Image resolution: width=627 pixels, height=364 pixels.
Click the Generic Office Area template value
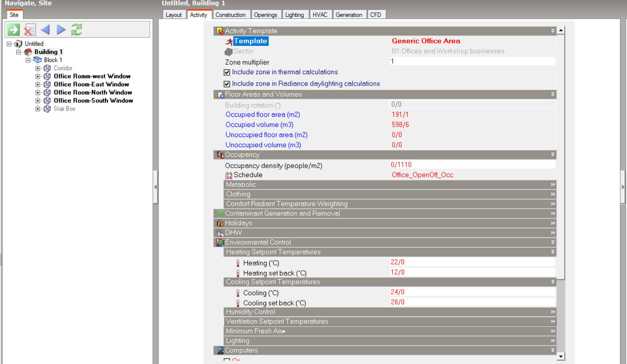pos(426,41)
